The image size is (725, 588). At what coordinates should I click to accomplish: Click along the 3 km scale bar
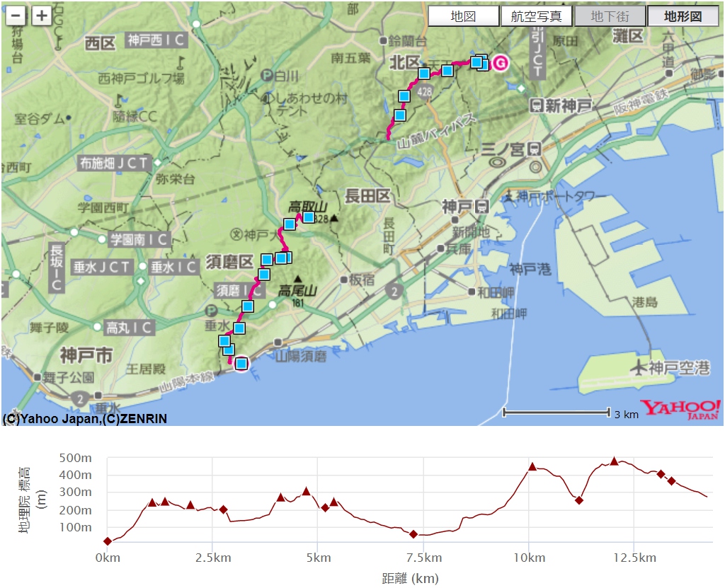[x=557, y=412]
